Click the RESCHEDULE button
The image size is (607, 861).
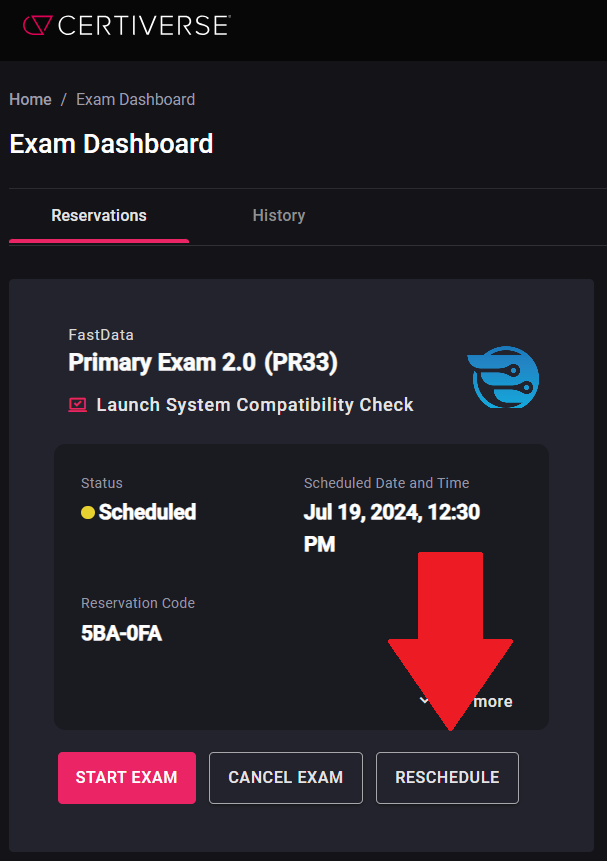coord(447,778)
